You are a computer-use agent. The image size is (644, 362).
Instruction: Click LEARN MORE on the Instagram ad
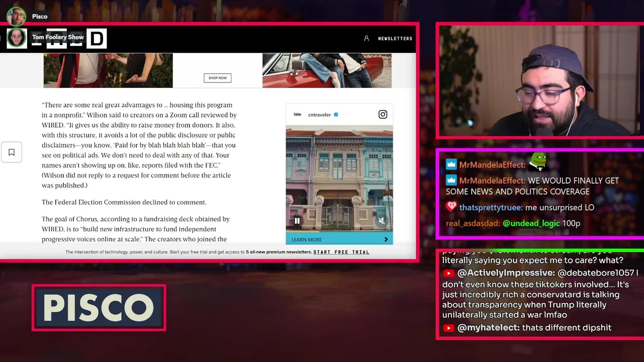[x=306, y=239]
